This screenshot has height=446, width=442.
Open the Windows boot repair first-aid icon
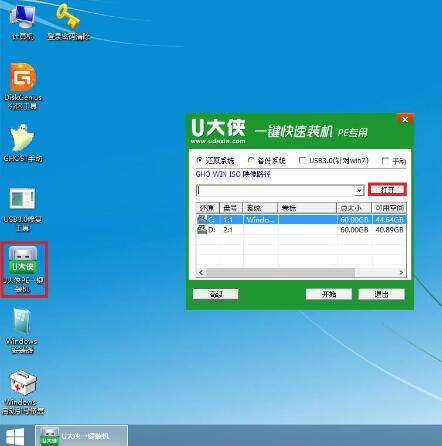[23, 392]
